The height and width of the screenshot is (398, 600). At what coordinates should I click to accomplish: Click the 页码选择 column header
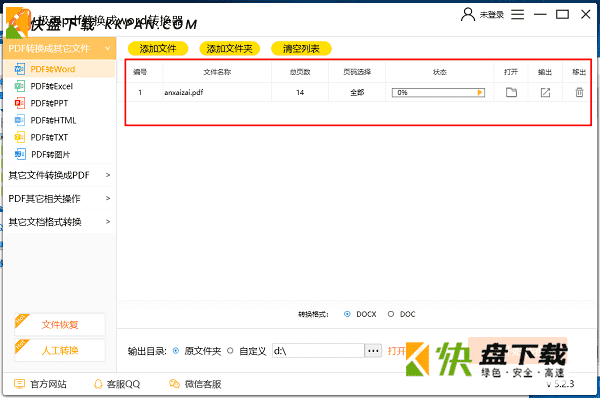pyautogui.click(x=357, y=72)
